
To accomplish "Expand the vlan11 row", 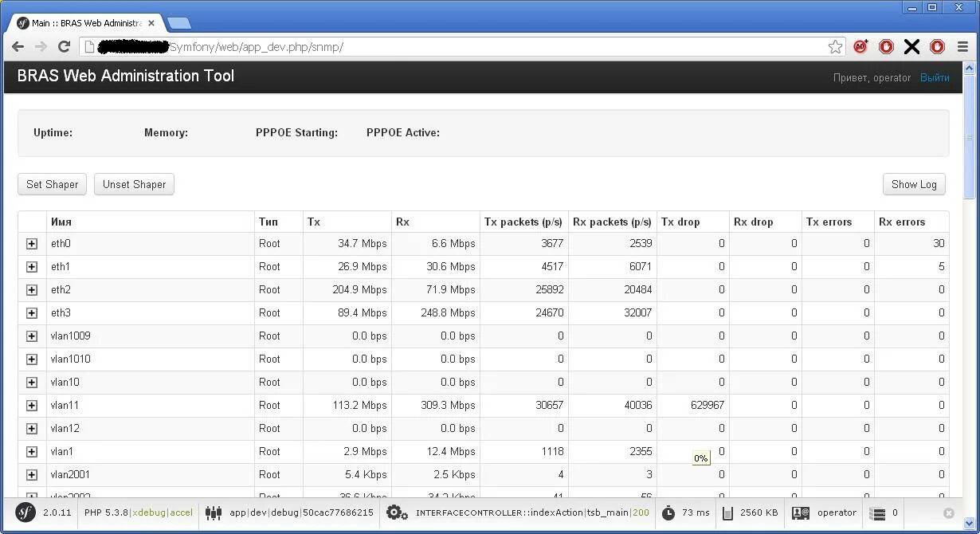I will 32,406.
